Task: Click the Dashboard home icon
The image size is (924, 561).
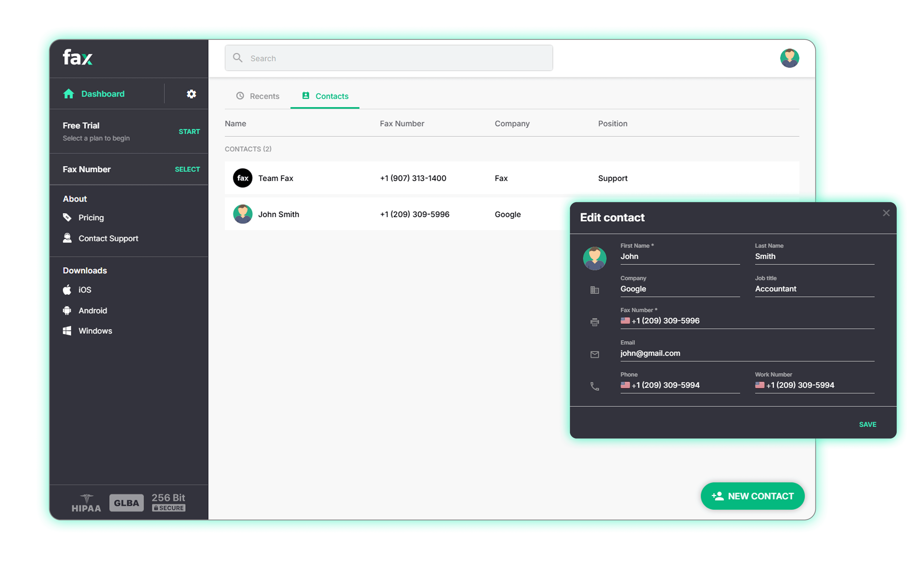Action: click(x=69, y=94)
